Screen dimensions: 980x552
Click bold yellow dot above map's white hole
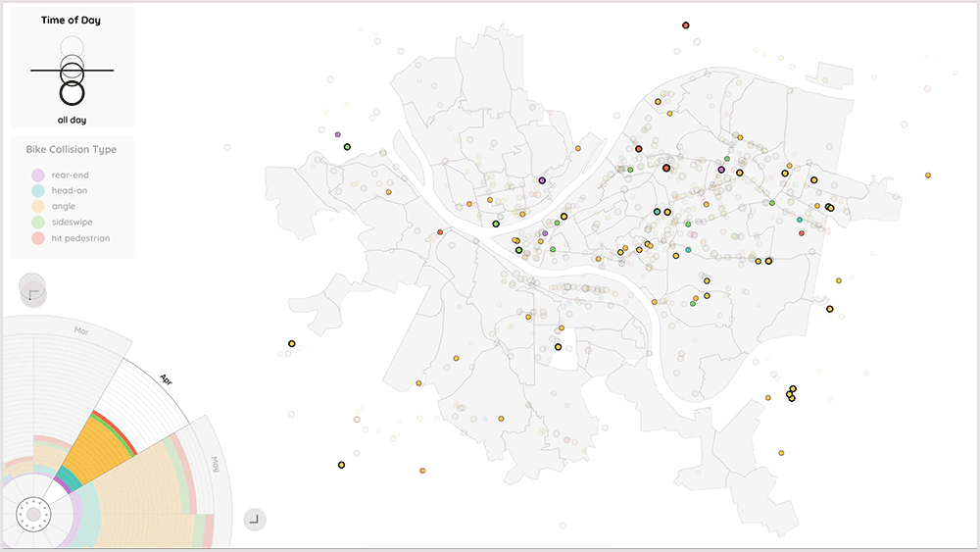(559, 347)
